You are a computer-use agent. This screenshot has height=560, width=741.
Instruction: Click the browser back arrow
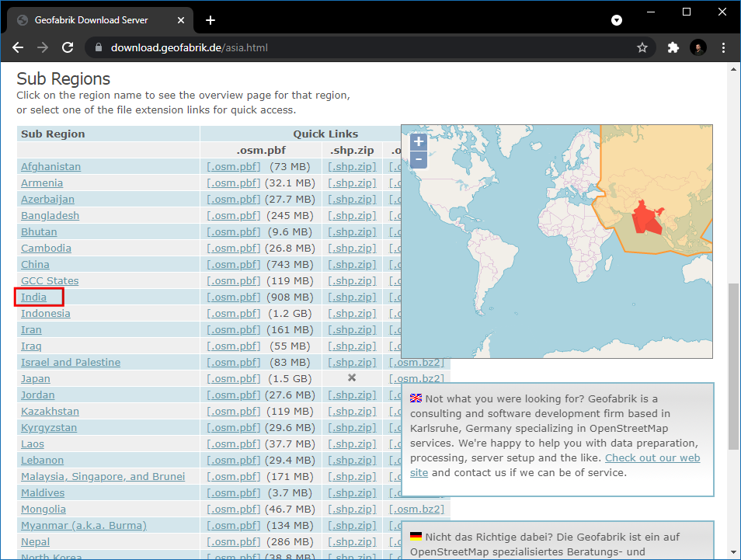[18, 47]
